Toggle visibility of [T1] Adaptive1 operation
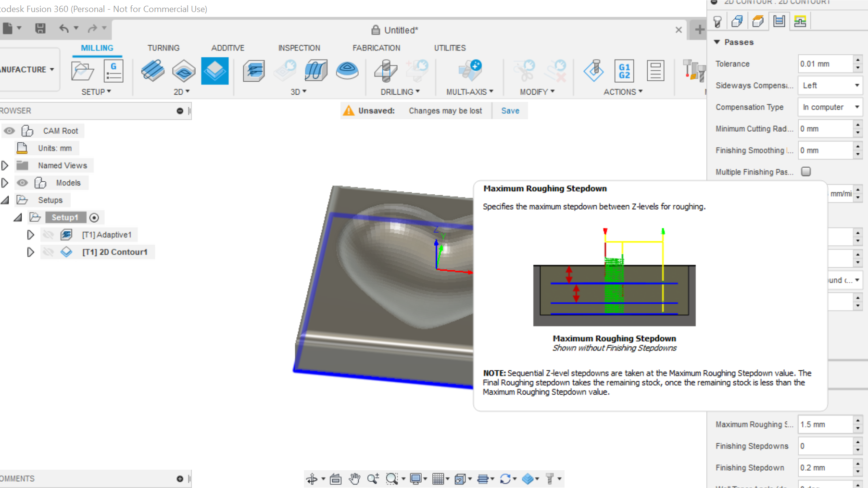 [48, 235]
